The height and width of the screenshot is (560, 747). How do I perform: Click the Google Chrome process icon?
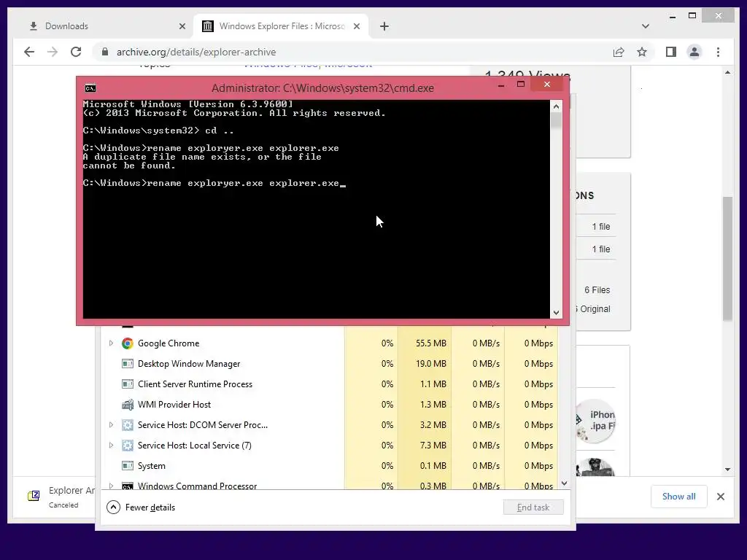(x=127, y=343)
